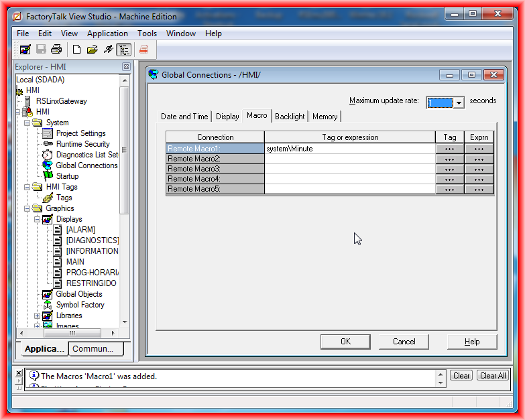Click the Print toolbar icon
The width and height of the screenshot is (525, 420).
click(x=56, y=50)
